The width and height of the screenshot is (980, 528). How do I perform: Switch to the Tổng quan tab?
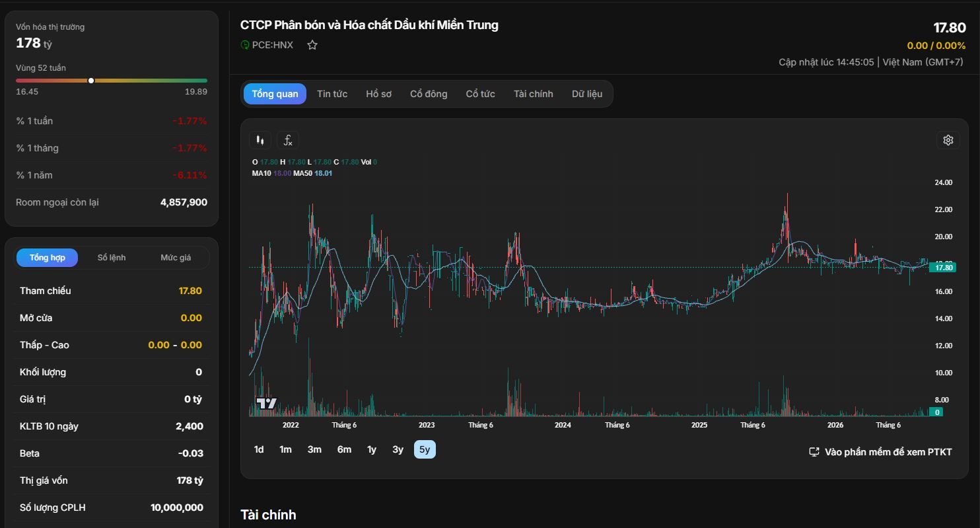(x=275, y=94)
